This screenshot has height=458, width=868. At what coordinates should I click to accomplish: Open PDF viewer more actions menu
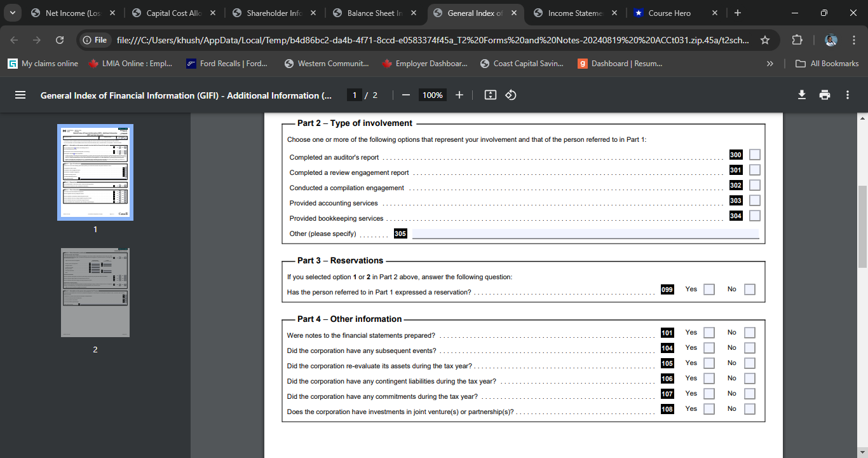848,95
